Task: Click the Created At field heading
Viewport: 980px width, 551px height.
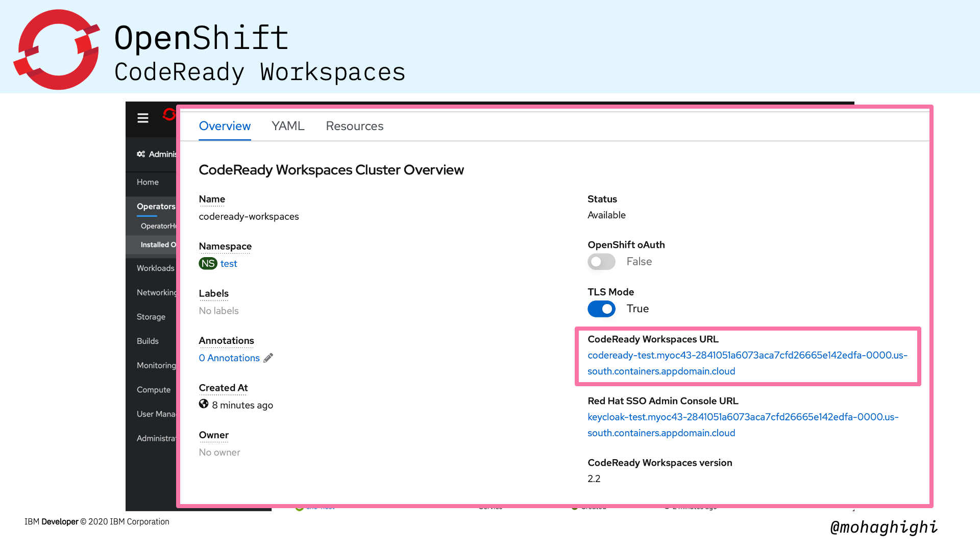Action: pyautogui.click(x=223, y=388)
